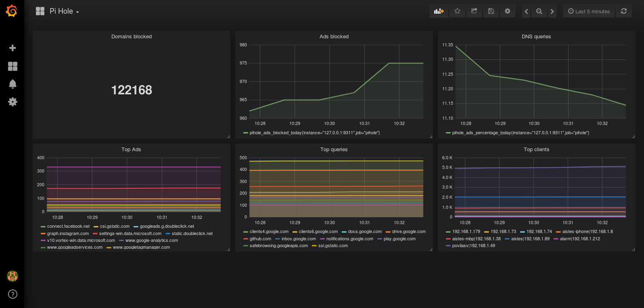Toggle www.google-analytics.com legend series
Viewport: 644px width, 308px height.
click(152, 240)
